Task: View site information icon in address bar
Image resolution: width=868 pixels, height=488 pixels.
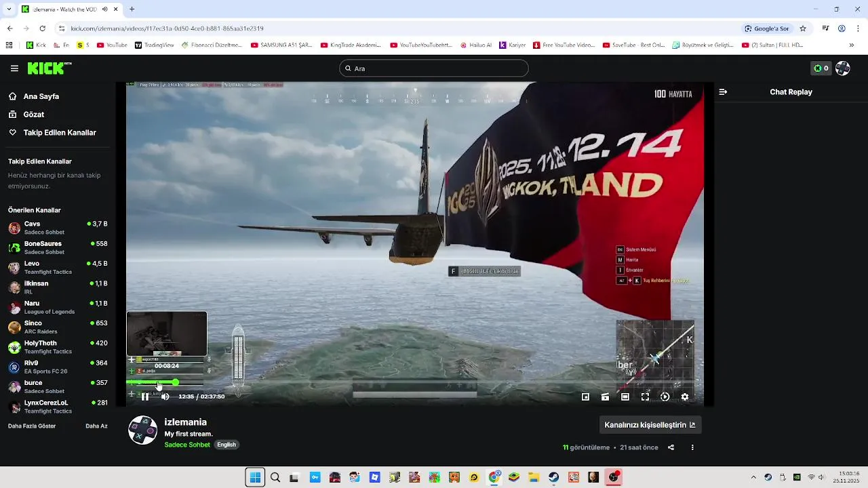Action: [x=62, y=28]
